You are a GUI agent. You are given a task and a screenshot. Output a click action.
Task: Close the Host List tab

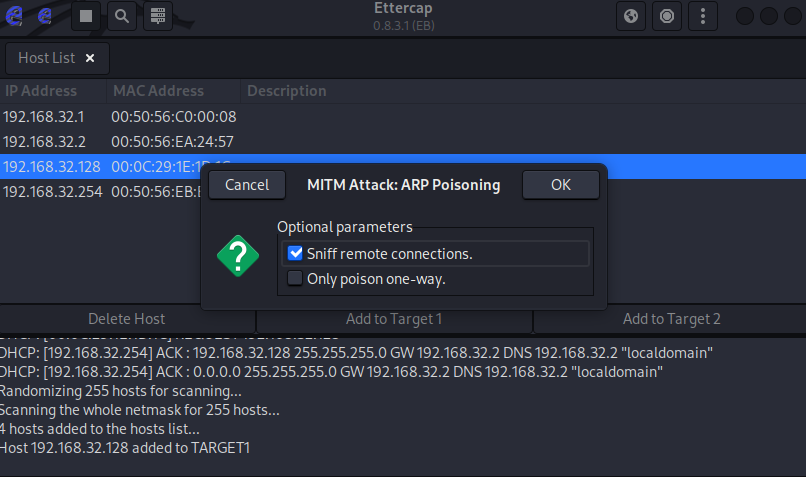(x=90, y=58)
